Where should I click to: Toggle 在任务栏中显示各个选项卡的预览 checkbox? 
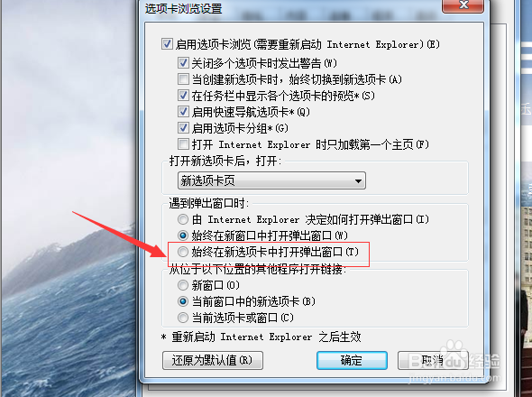(x=183, y=96)
